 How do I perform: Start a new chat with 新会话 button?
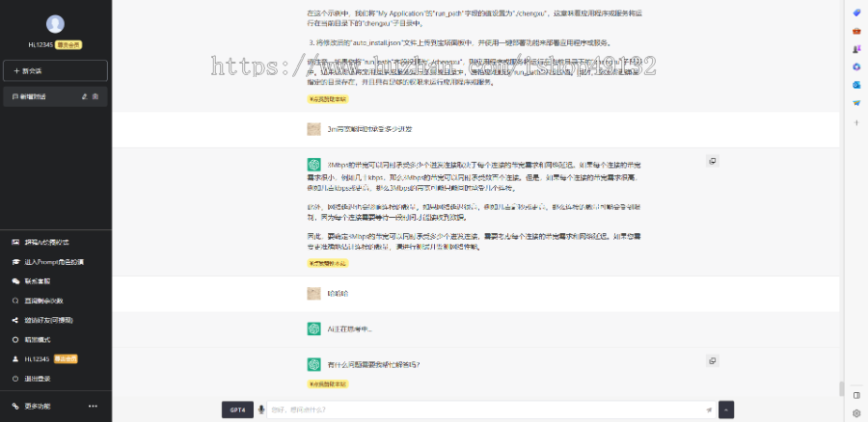(55, 70)
